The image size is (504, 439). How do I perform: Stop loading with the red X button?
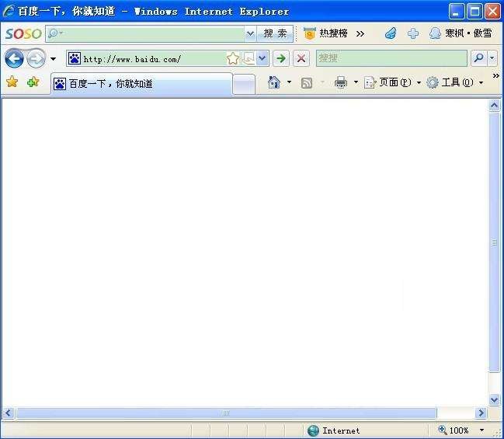tap(301, 58)
